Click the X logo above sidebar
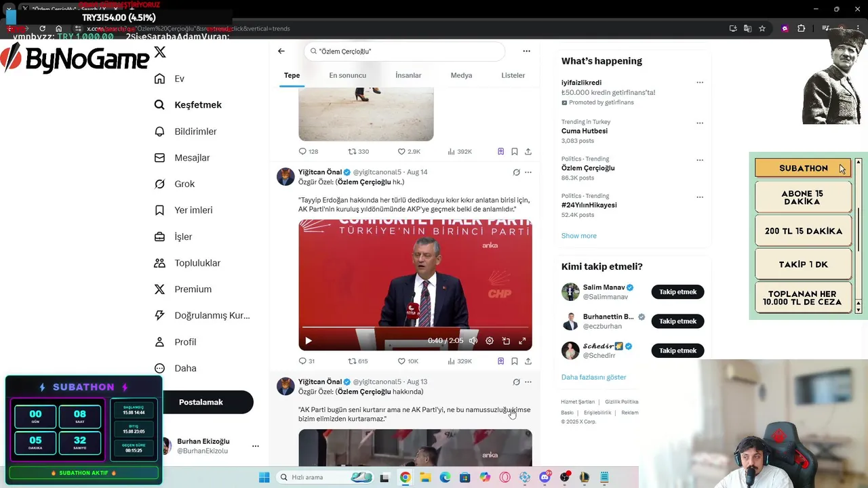The width and height of the screenshot is (868, 488). [x=160, y=52]
